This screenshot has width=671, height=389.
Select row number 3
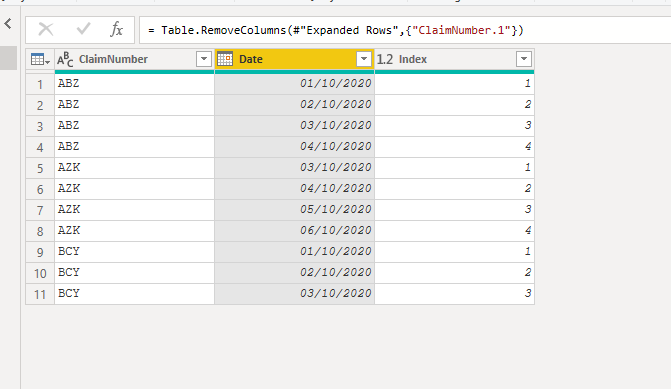pyautogui.click(x=40, y=126)
